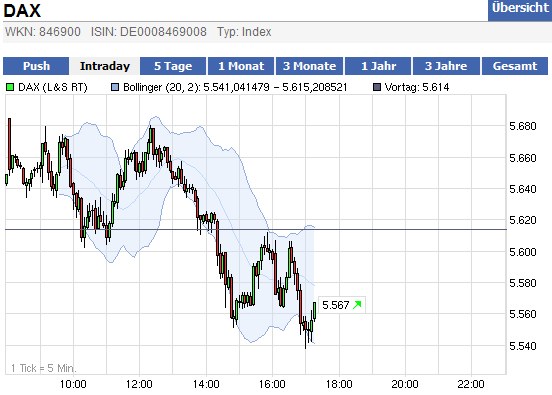Open the Übersicht button
This screenshot has width=552, height=395.
pyautogui.click(x=520, y=10)
